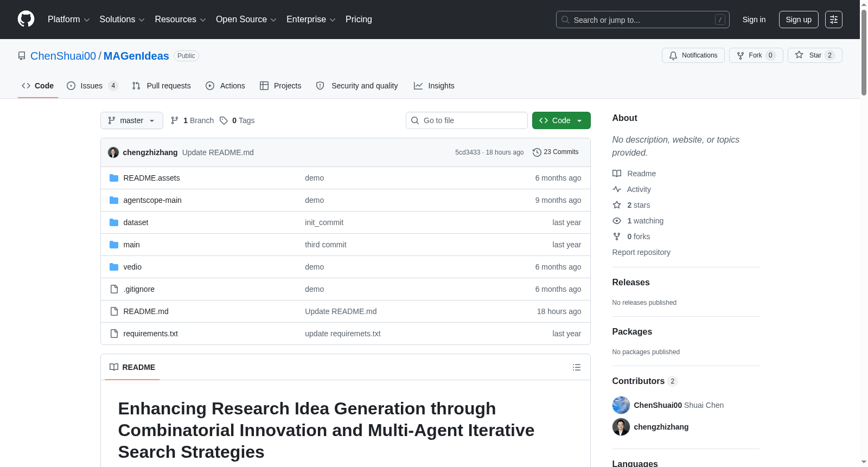This screenshot has height=467, width=868.
Task: Click the main folder icon
Action: click(114, 245)
